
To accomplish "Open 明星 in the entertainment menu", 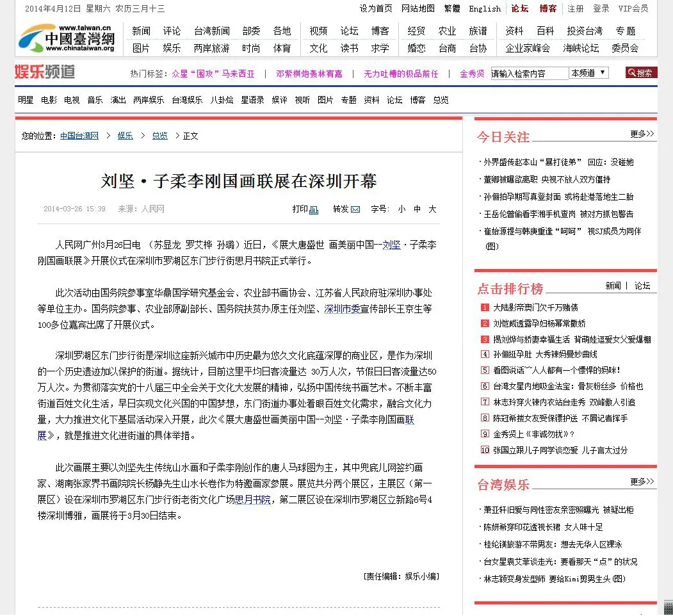I will [x=26, y=100].
